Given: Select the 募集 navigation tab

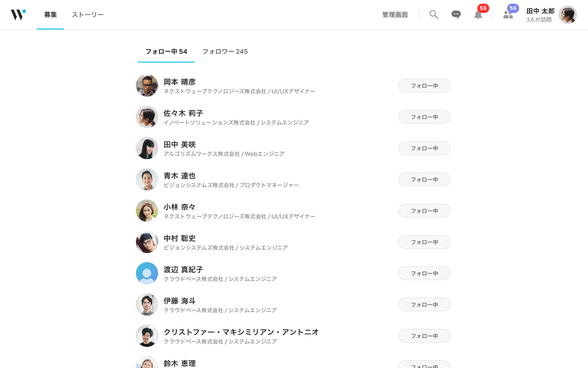Looking at the screenshot, I should 51,15.
